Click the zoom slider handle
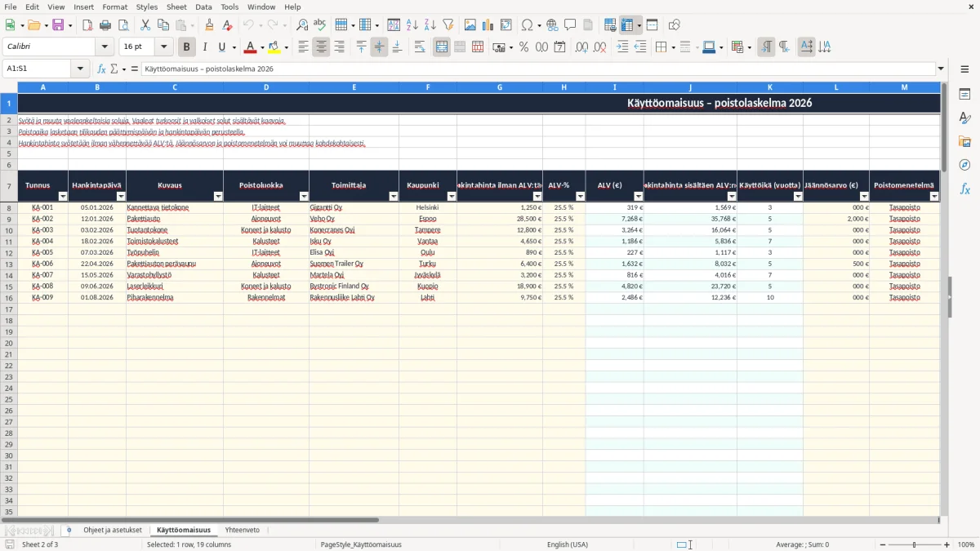 [915, 544]
